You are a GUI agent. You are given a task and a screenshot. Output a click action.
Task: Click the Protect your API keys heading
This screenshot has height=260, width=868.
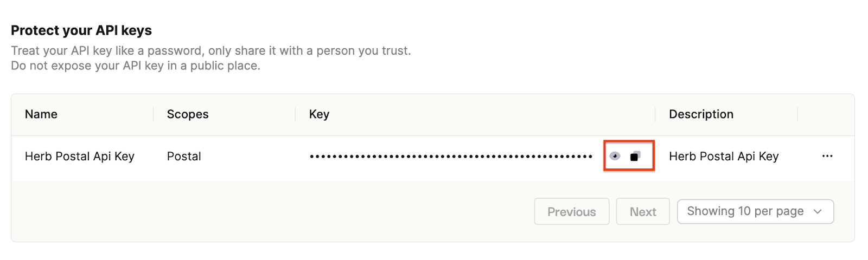81,30
